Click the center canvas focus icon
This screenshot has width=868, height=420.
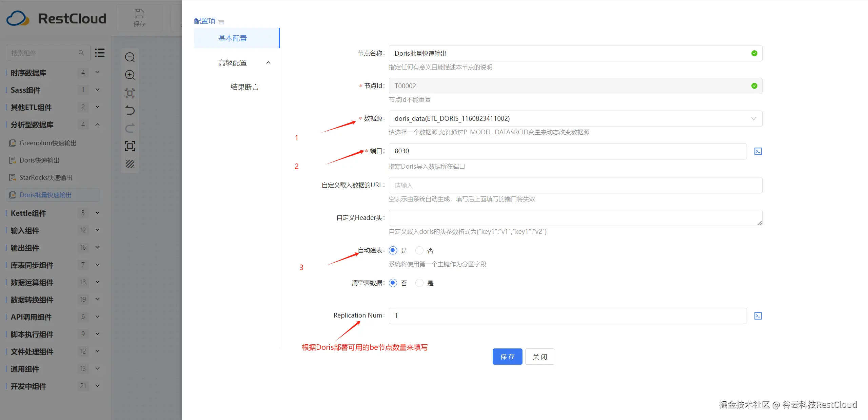pyautogui.click(x=130, y=93)
